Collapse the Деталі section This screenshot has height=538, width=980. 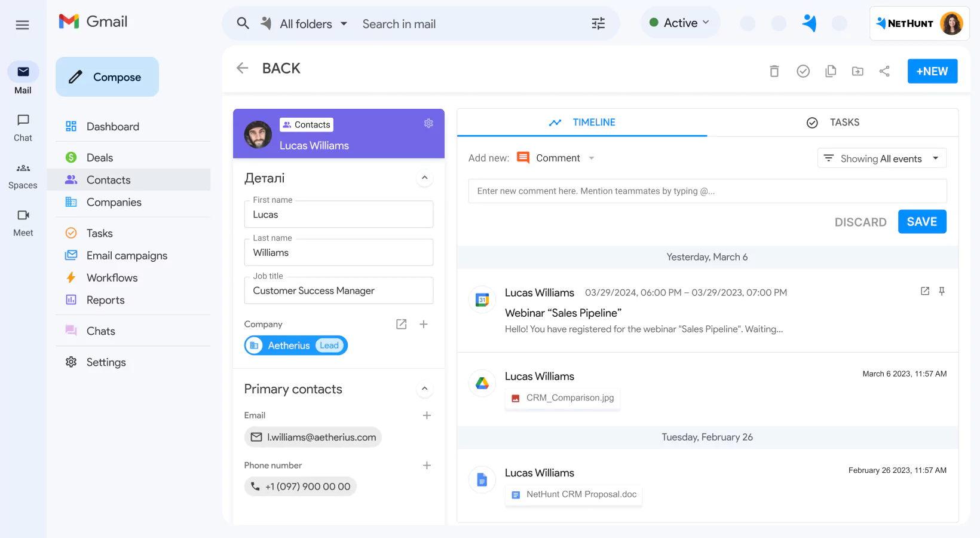pos(425,178)
